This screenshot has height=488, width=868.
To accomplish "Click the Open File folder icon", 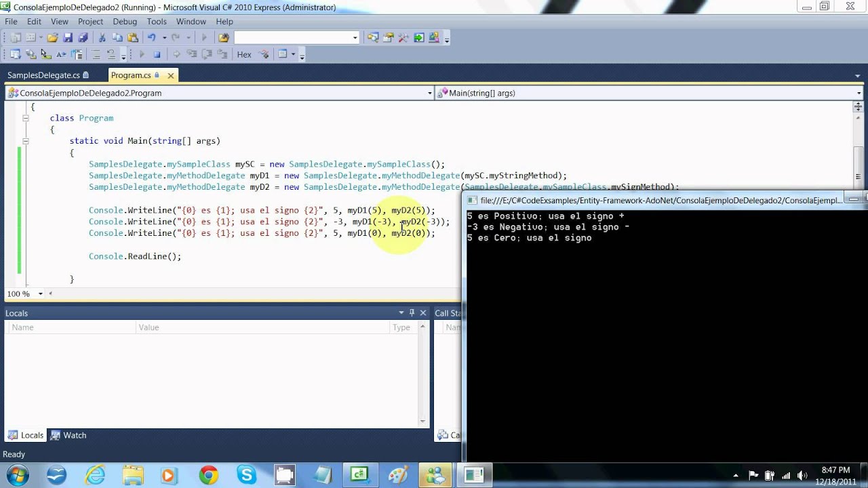I will 52,38.
